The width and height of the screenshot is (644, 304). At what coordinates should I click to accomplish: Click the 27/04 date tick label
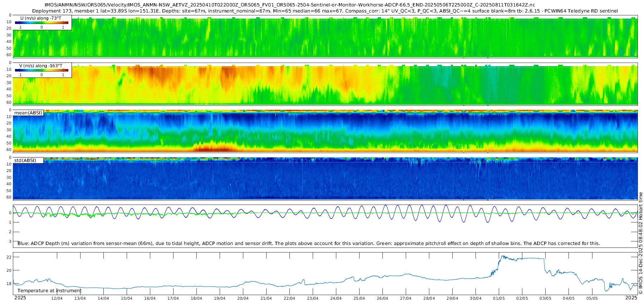[406, 298]
